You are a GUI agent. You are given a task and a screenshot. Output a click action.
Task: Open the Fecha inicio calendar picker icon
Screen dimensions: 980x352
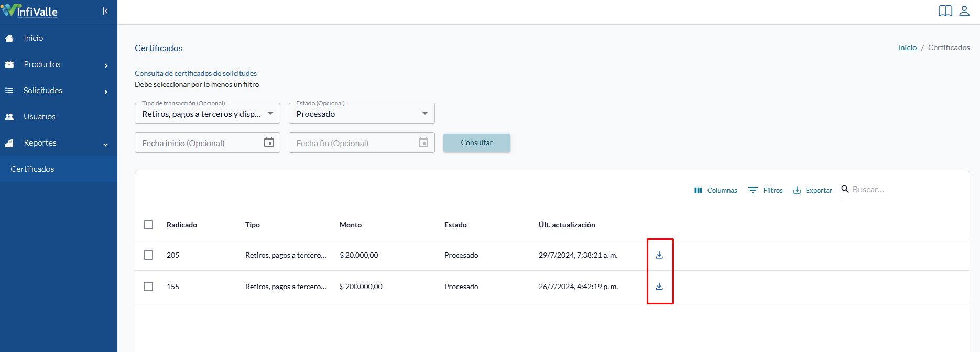[x=269, y=142]
